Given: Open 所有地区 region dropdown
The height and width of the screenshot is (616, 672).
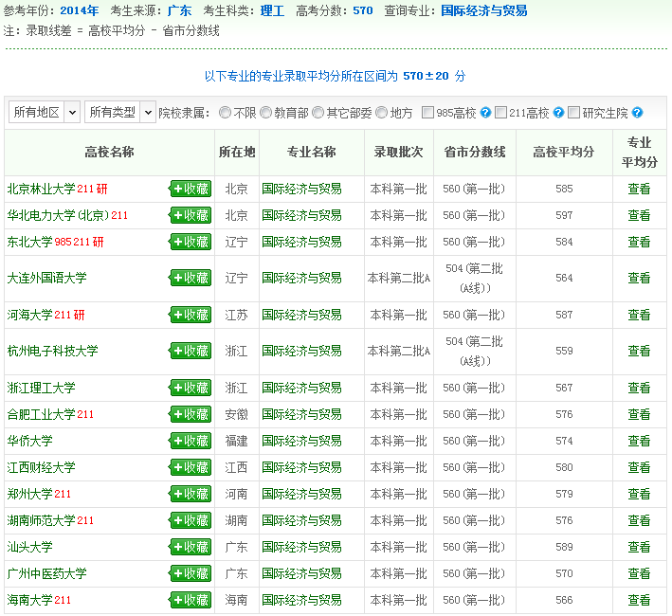Looking at the screenshot, I should coord(45,112).
